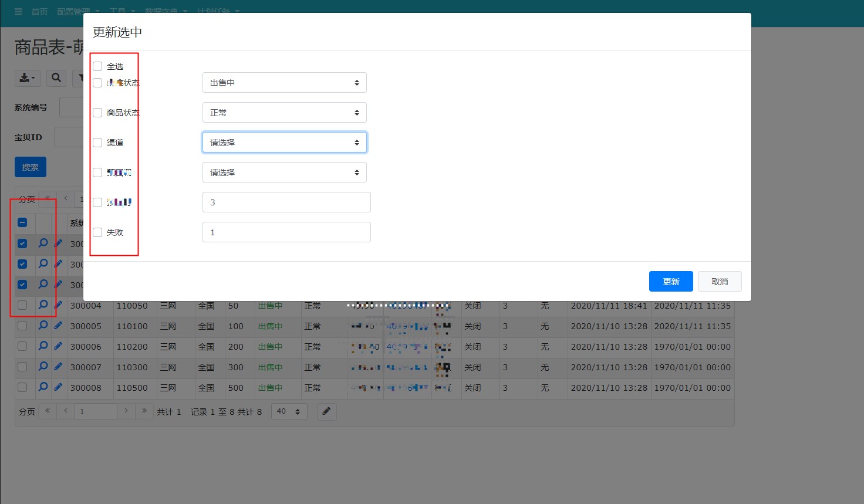This screenshot has height=504, width=864.
Task: Click the 110200 cell
Action: [x=134, y=347]
